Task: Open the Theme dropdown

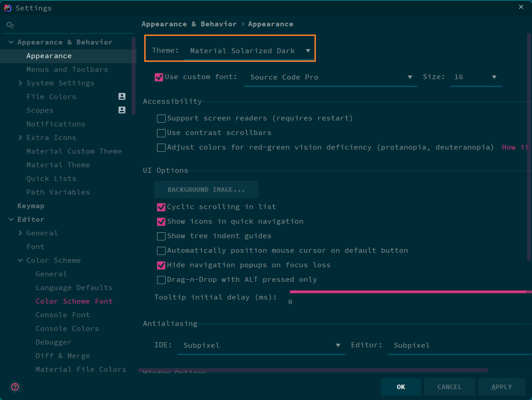Action: [x=249, y=51]
